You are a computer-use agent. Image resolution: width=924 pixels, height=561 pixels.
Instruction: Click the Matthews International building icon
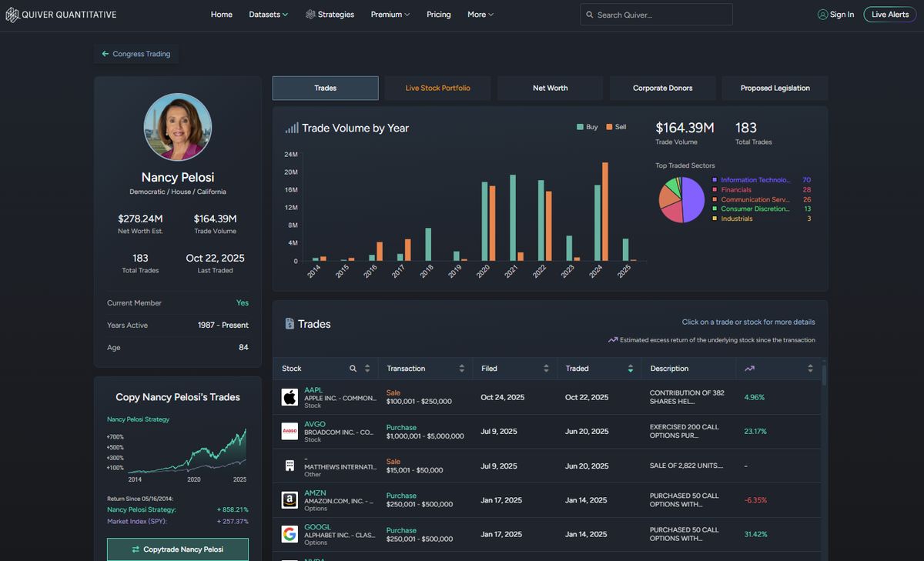point(290,466)
